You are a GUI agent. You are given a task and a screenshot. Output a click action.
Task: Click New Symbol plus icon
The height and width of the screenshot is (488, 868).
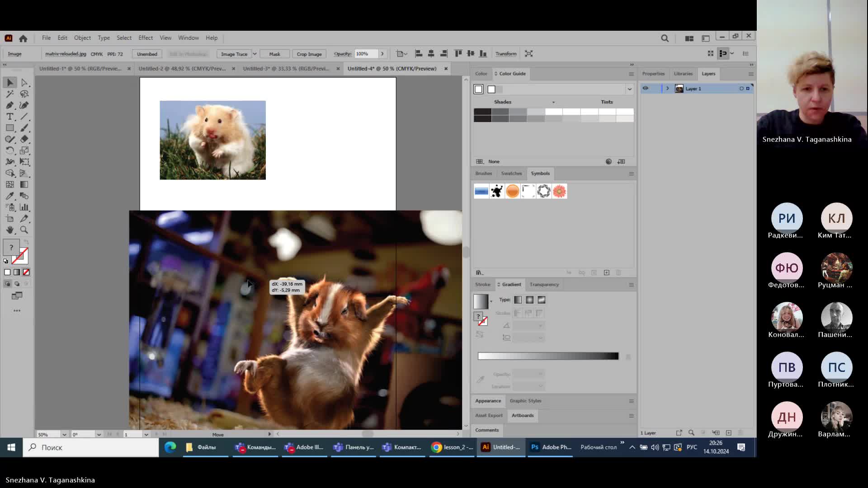pos(607,272)
